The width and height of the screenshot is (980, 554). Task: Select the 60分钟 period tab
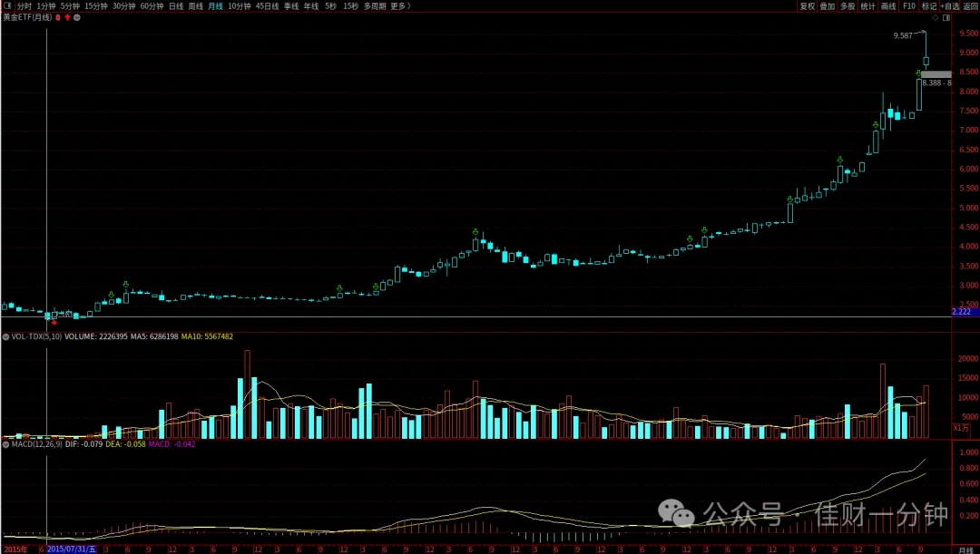pos(152,6)
